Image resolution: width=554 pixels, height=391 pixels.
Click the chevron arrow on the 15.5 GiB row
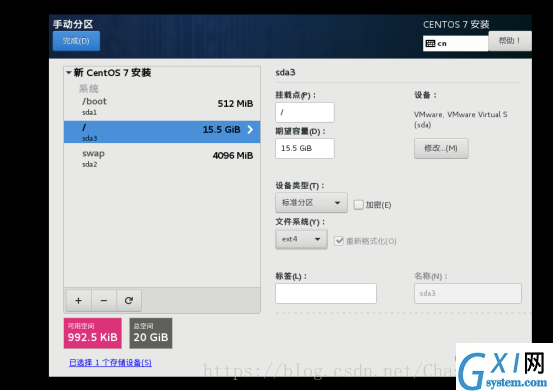[x=250, y=130]
